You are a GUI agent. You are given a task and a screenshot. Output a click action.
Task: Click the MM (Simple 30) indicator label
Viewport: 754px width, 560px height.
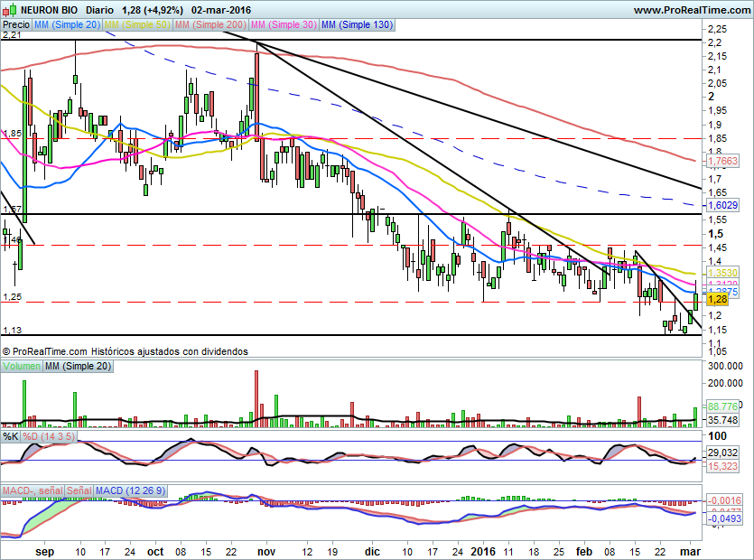tap(283, 25)
